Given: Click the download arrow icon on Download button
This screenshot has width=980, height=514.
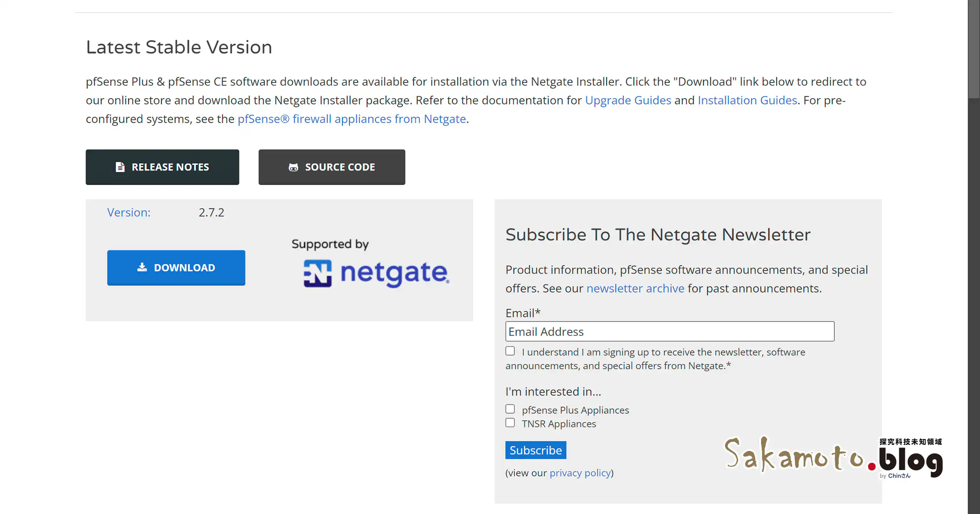Looking at the screenshot, I should coord(142,267).
